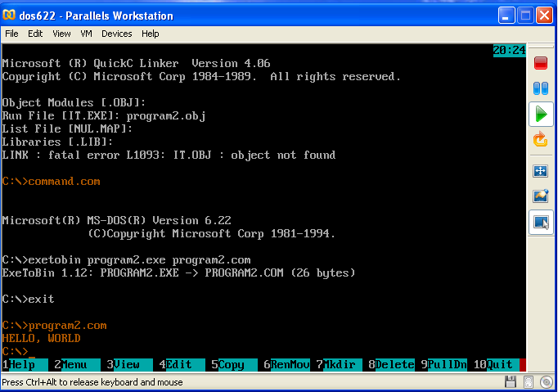Minimize the Parallels Workstation window
Viewport: 558px width, 392px height.
point(506,16)
